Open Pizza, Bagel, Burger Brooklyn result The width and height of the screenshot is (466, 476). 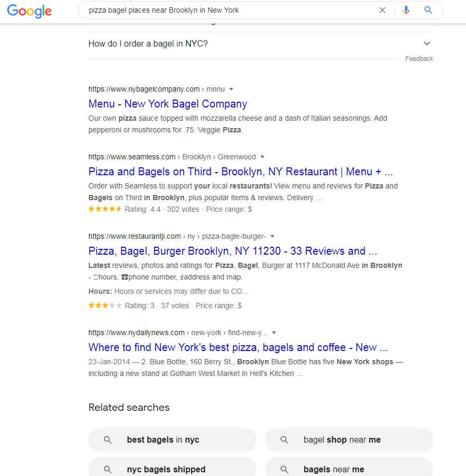click(x=233, y=251)
